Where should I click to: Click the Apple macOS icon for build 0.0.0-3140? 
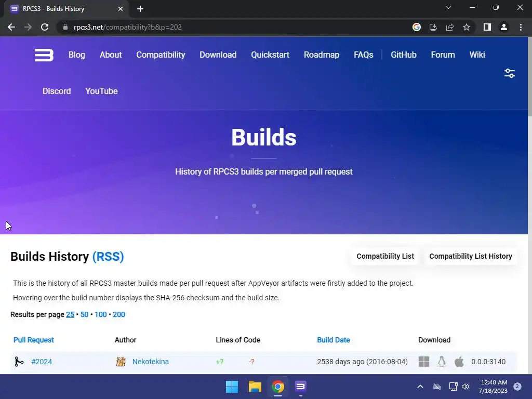[x=459, y=362]
